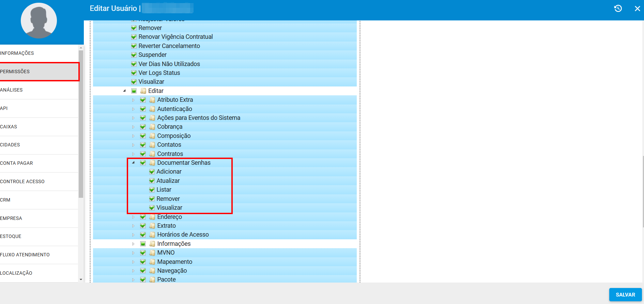Select the PERMISSÕES sidebar tab
The width and height of the screenshot is (644, 304).
pos(39,71)
